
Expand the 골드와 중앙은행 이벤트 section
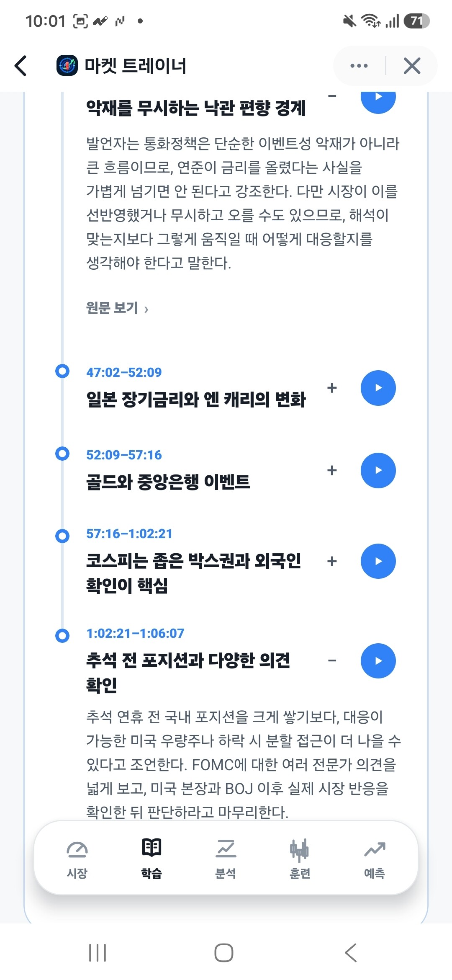[x=332, y=470]
